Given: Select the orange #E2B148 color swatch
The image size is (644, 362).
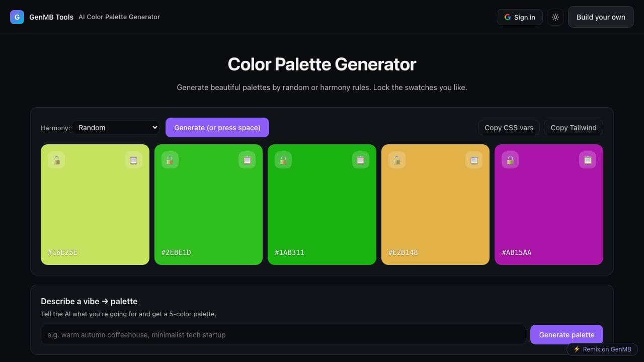Looking at the screenshot, I should [435, 205].
